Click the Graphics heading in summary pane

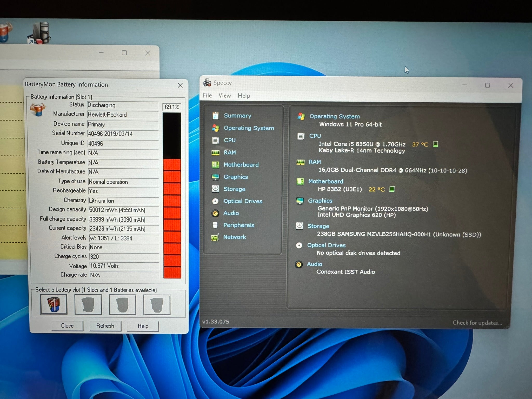[x=320, y=201]
